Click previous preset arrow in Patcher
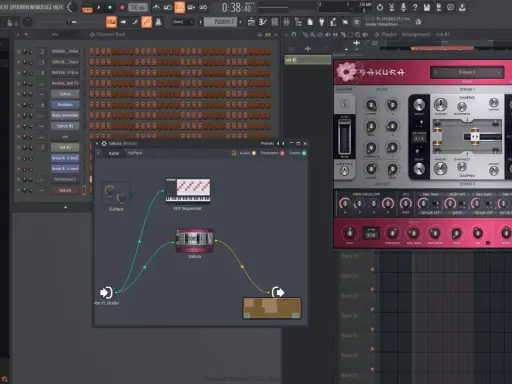The height and width of the screenshot is (384, 512). pos(278,143)
